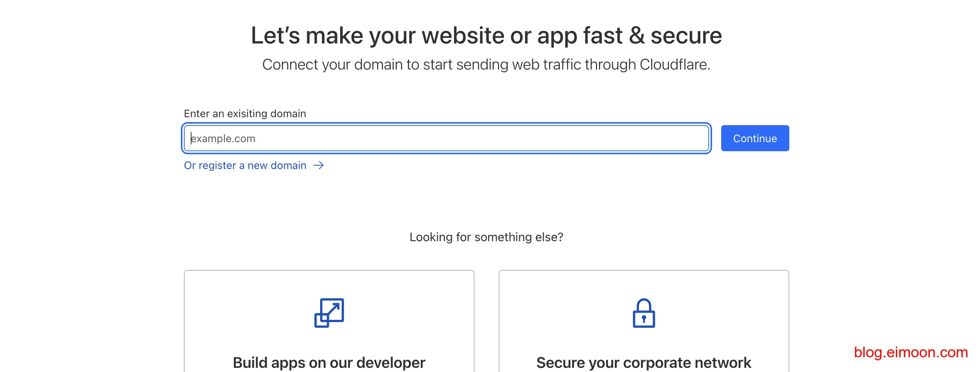Viewport: 980px width, 372px height.
Task: Select the 'Build apps on our developer' card title
Action: pyautogui.click(x=329, y=362)
